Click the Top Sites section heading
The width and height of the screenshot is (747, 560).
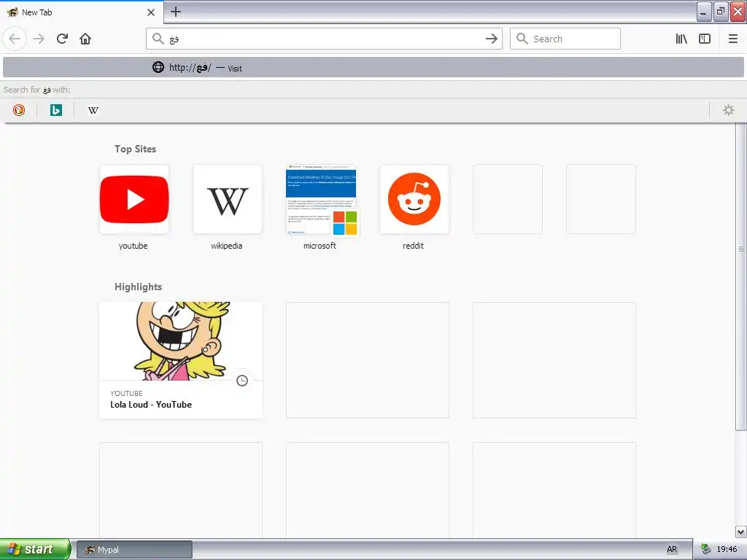pos(135,149)
